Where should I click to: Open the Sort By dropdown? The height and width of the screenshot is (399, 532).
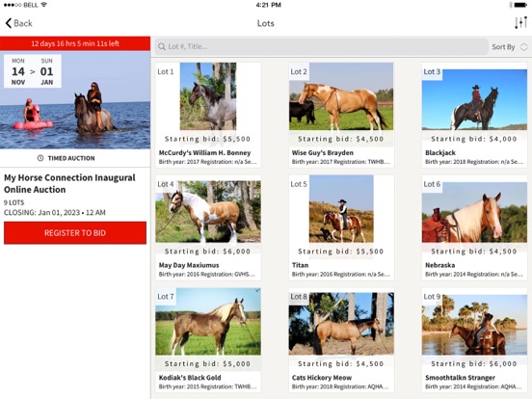tap(510, 47)
